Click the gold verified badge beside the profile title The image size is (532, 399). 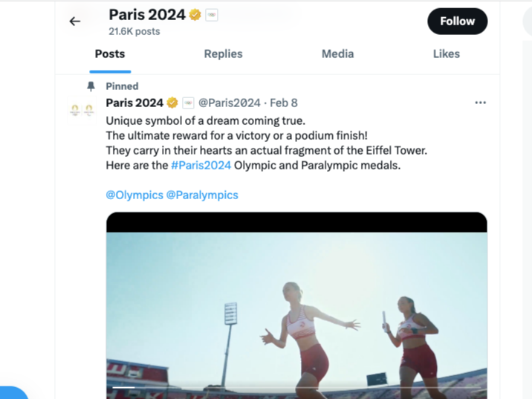(195, 15)
